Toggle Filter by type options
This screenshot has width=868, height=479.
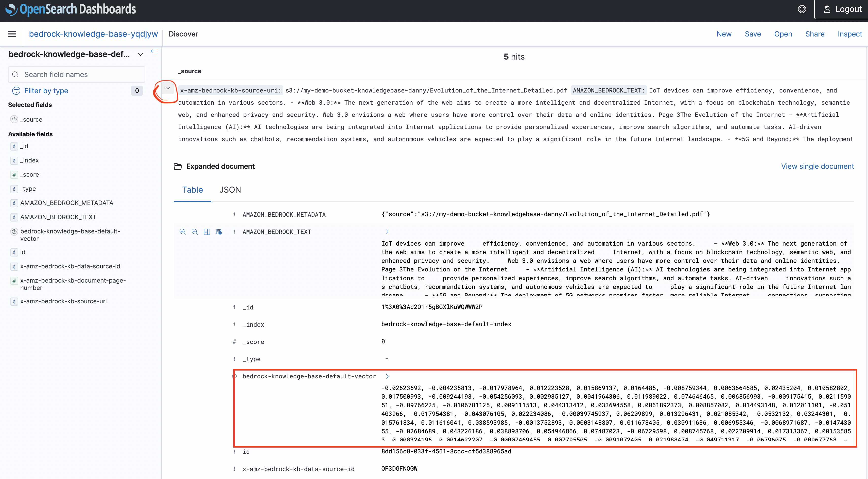40,90
